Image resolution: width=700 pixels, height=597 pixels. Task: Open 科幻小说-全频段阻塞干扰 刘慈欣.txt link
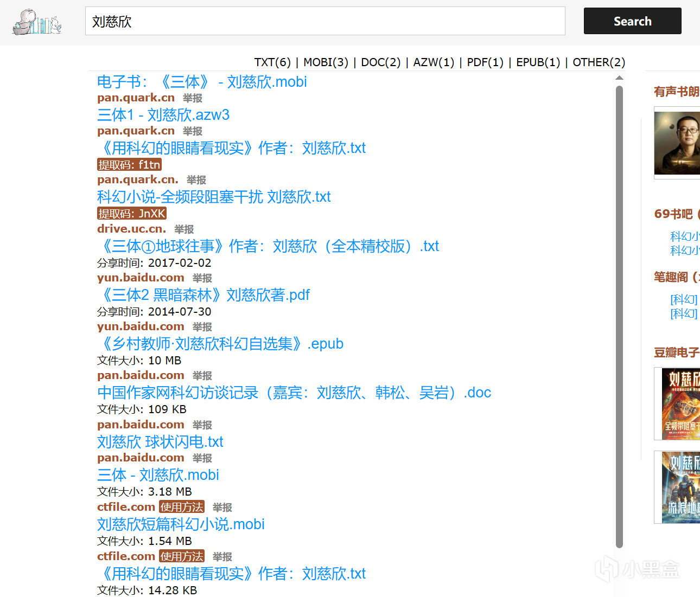pyautogui.click(x=214, y=197)
